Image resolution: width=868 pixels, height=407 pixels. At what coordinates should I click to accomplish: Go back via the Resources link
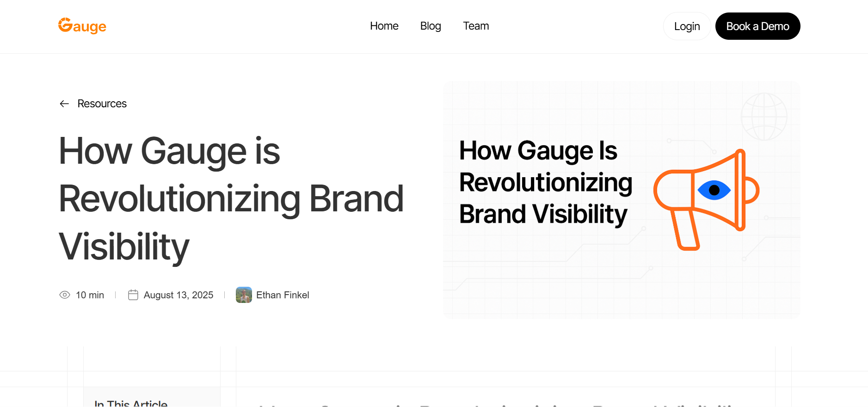102,104
